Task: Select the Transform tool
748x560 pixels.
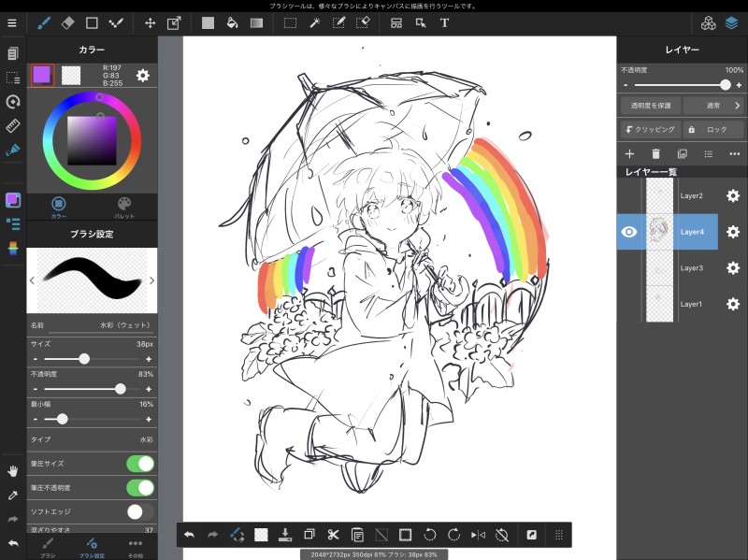Action: (x=174, y=22)
